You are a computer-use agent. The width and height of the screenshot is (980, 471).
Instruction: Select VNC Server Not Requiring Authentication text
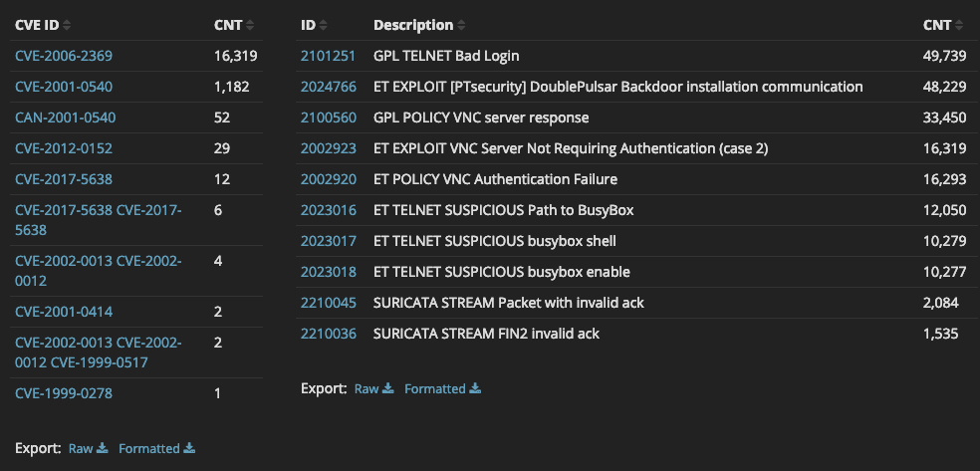click(571, 148)
